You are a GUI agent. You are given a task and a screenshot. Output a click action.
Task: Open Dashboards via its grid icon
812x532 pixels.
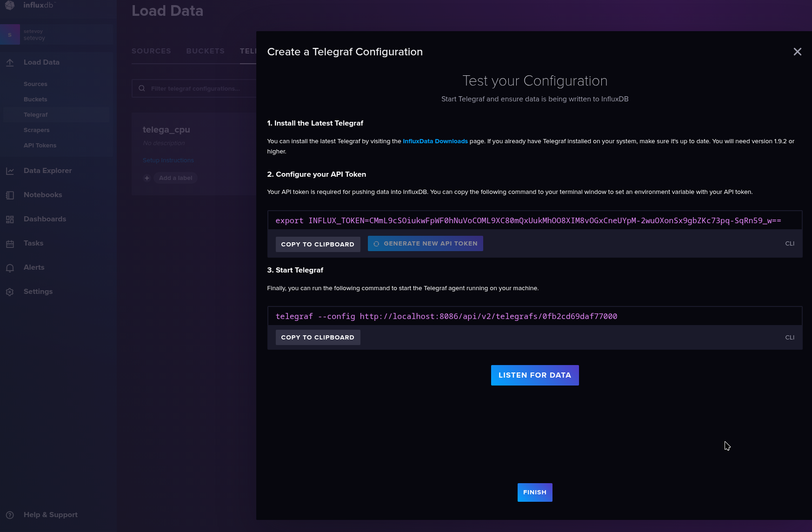pos(10,219)
